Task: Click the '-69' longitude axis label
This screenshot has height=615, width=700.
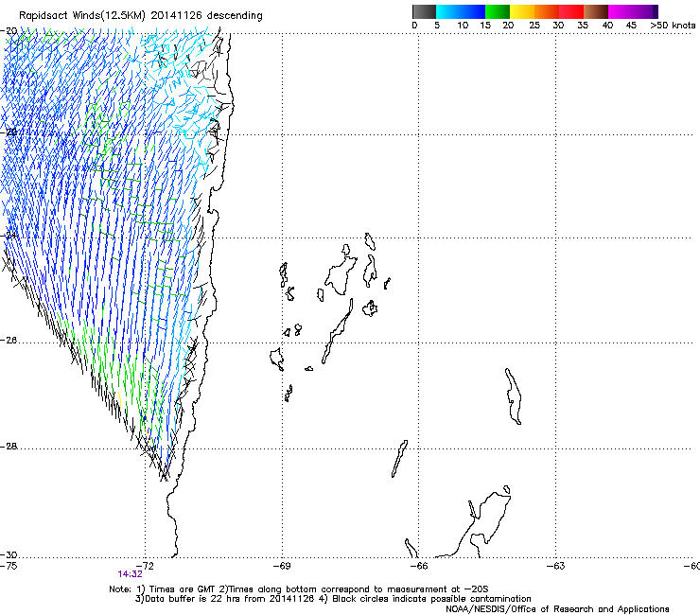Action: tap(282, 566)
